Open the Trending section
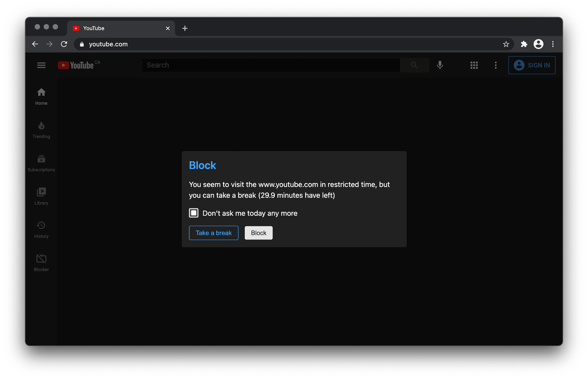This screenshot has width=588, height=379. (41, 130)
